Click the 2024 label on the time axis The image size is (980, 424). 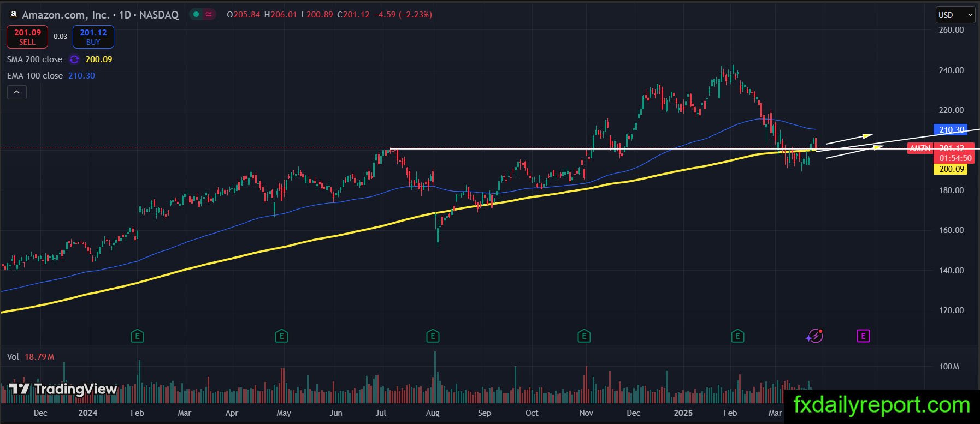pos(87,413)
